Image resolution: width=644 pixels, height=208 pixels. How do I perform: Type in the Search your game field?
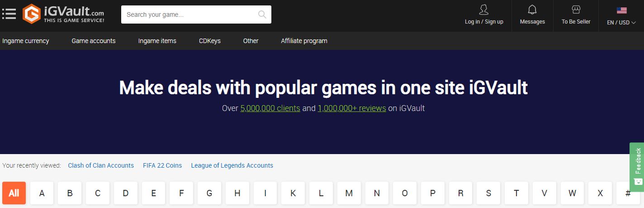[x=190, y=15]
